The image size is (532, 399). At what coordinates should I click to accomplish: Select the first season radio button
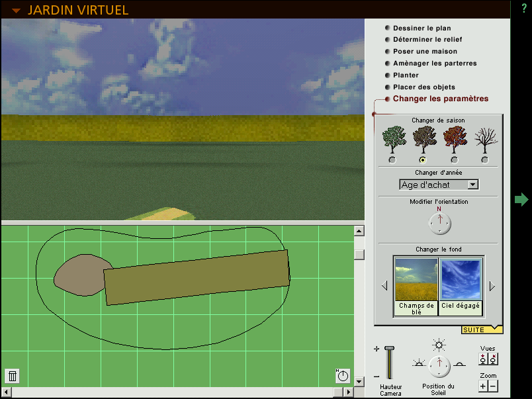[392, 160]
